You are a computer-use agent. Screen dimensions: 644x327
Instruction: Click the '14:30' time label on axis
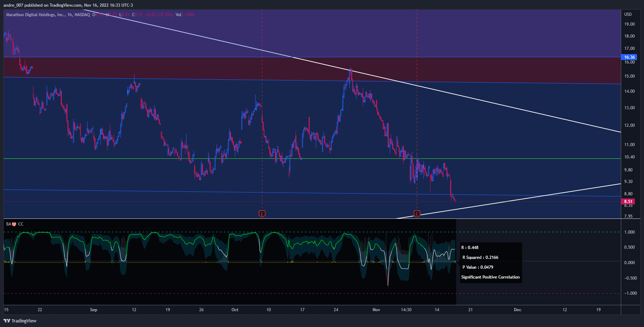coord(406,310)
